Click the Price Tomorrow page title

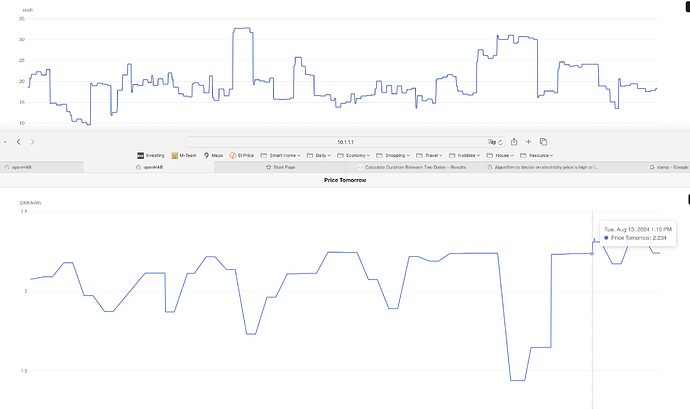(345, 180)
